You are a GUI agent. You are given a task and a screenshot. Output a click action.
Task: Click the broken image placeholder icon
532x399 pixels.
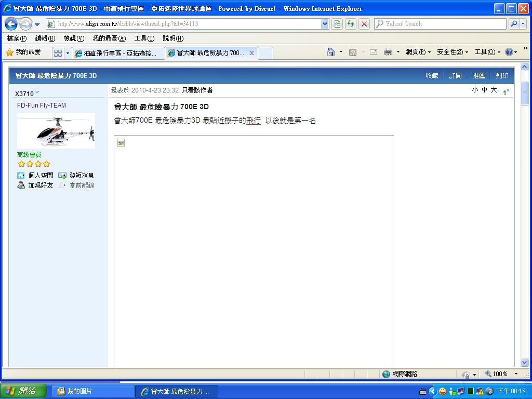pos(121,143)
